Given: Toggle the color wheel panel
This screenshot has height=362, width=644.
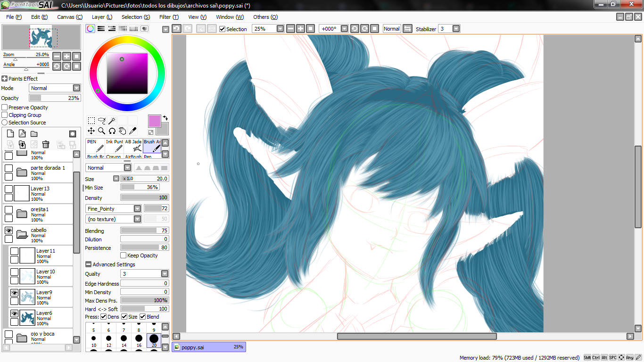Looking at the screenshot, I should coord(90,29).
